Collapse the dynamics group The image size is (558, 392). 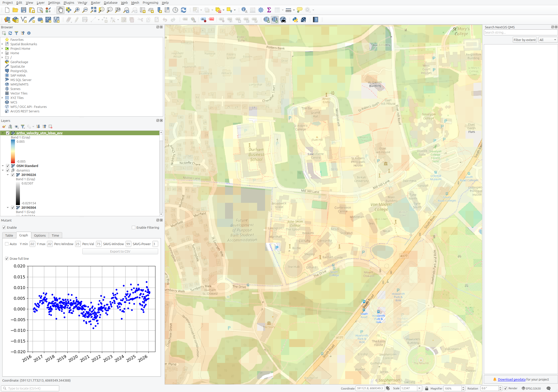[3, 170]
